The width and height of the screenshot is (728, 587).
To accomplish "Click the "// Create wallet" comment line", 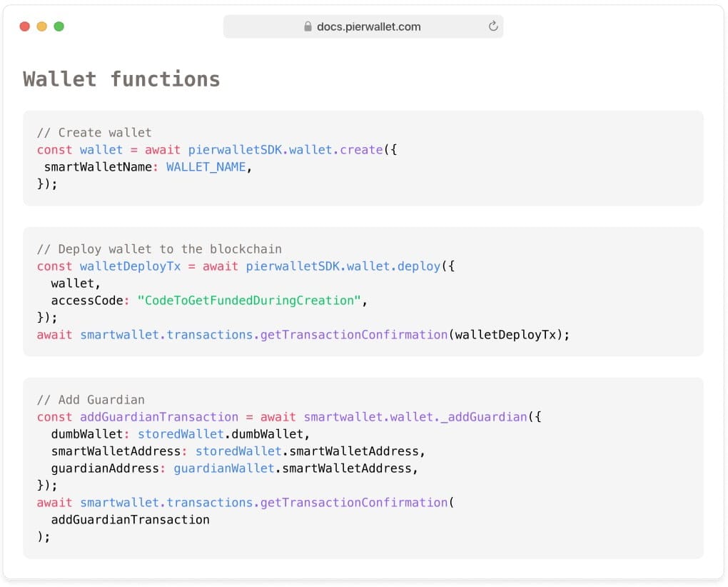I will [94, 133].
